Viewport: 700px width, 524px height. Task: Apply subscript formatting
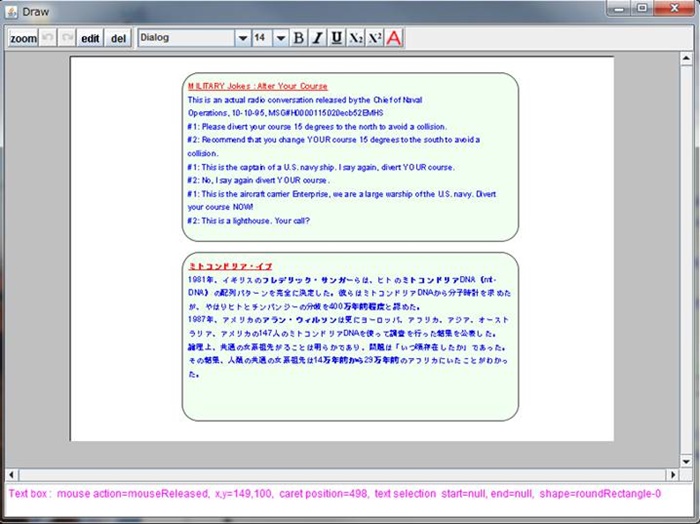click(x=356, y=38)
